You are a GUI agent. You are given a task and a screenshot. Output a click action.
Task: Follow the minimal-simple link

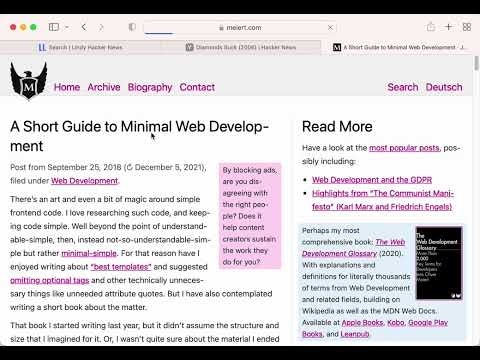(x=89, y=253)
